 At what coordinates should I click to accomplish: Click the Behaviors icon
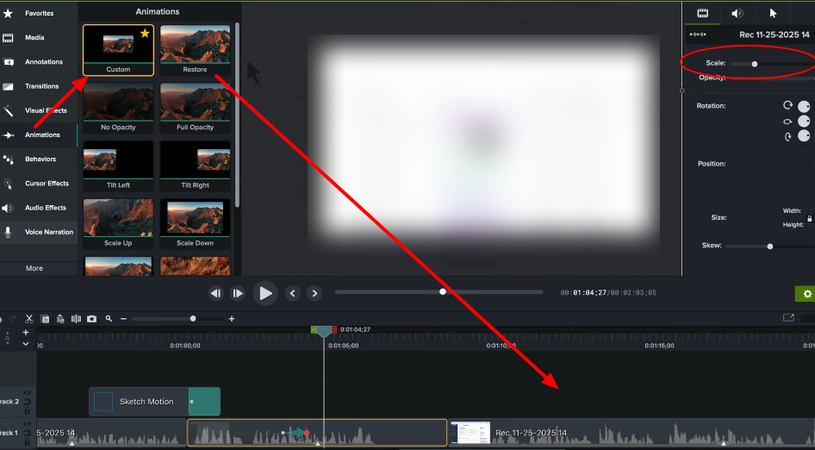[8, 159]
